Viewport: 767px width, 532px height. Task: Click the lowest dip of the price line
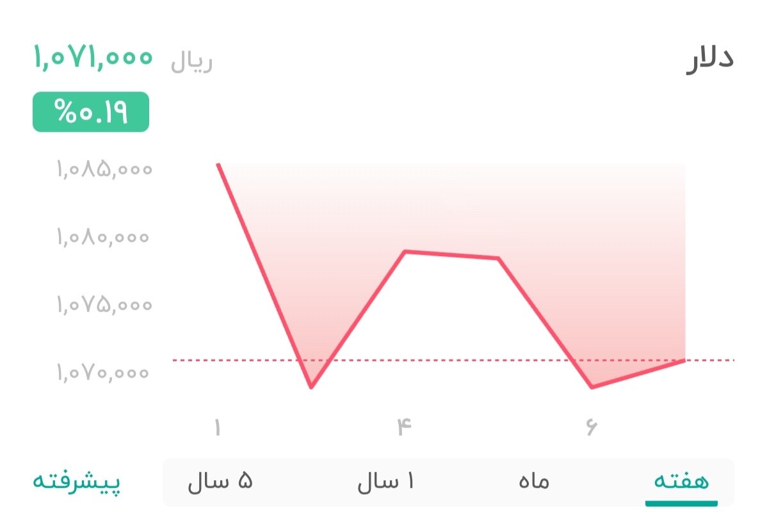click(x=312, y=387)
